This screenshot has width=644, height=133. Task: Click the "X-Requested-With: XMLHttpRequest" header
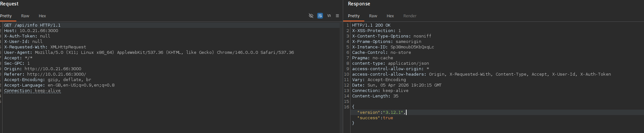pos(45,47)
